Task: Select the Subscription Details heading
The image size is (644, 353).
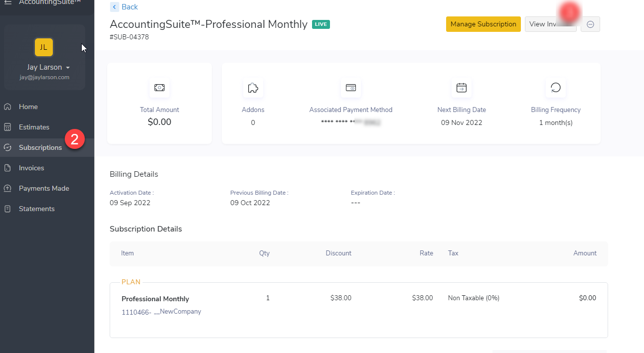Action: coord(146,229)
